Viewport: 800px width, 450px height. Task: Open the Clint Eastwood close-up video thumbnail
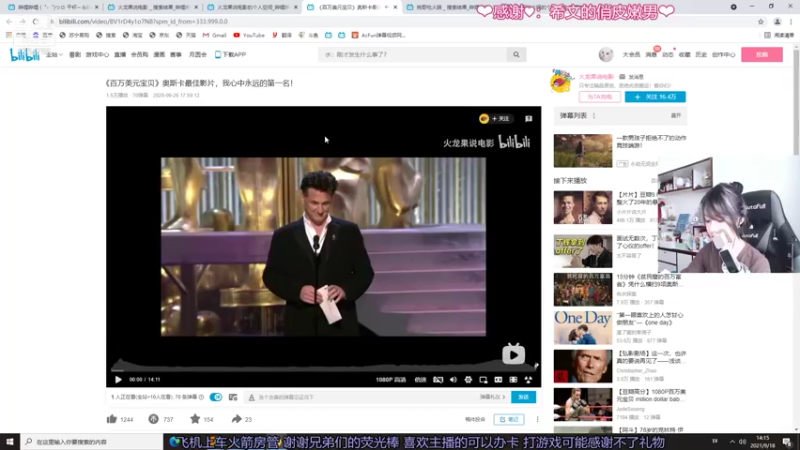coord(583,366)
